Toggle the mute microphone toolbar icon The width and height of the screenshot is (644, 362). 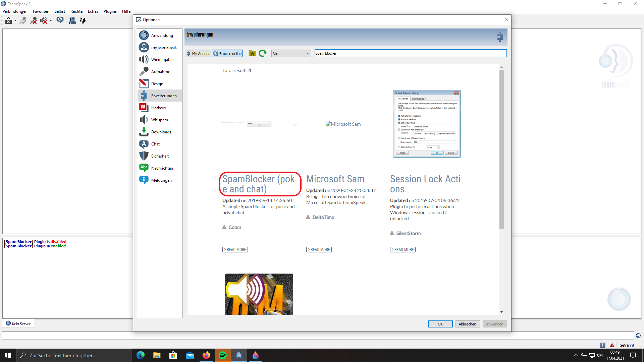pyautogui.click(x=33, y=20)
